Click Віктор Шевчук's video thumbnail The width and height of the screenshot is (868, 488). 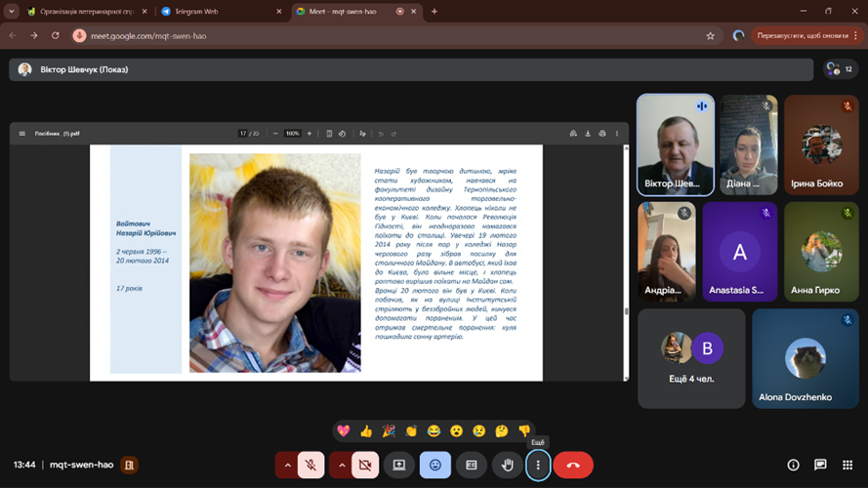point(675,144)
